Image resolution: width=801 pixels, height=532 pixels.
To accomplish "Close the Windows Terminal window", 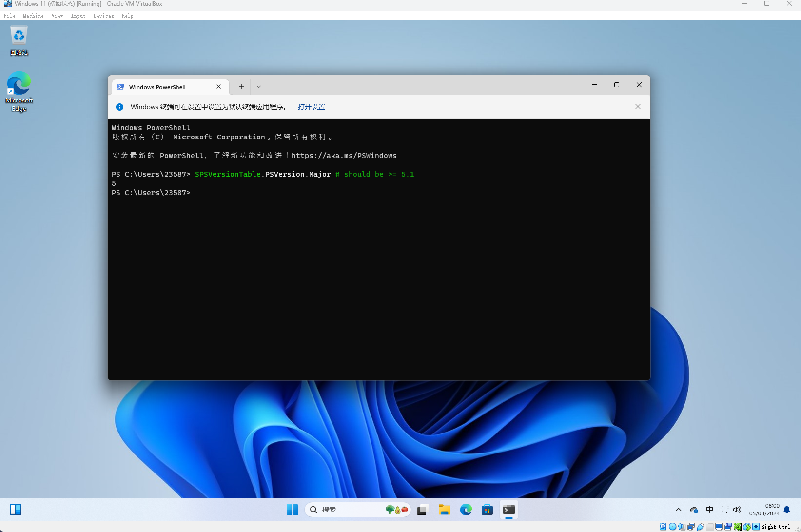I will click(x=639, y=85).
